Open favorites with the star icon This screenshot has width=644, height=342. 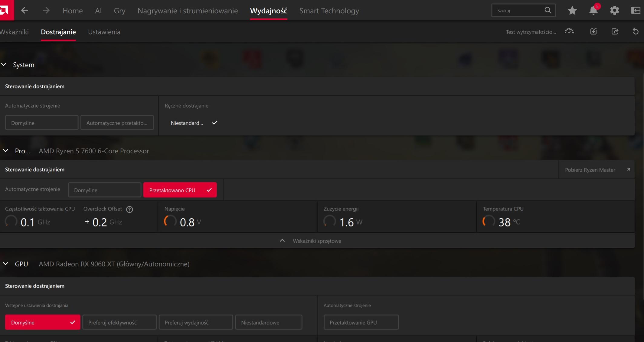click(x=572, y=11)
